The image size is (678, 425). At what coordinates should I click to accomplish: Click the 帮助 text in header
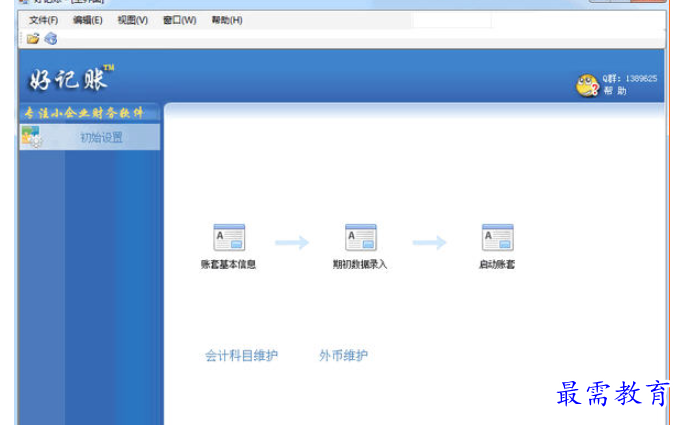[x=615, y=91]
